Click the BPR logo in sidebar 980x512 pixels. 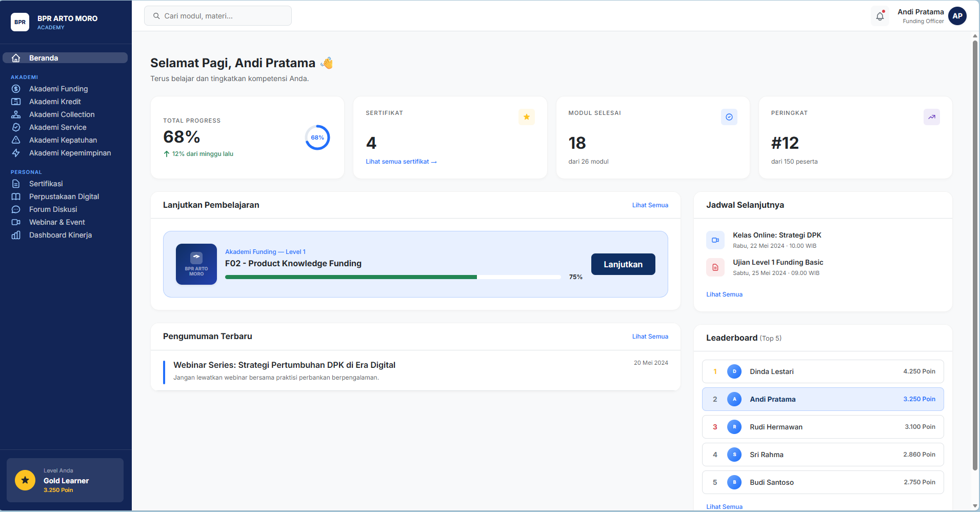click(20, 22)
